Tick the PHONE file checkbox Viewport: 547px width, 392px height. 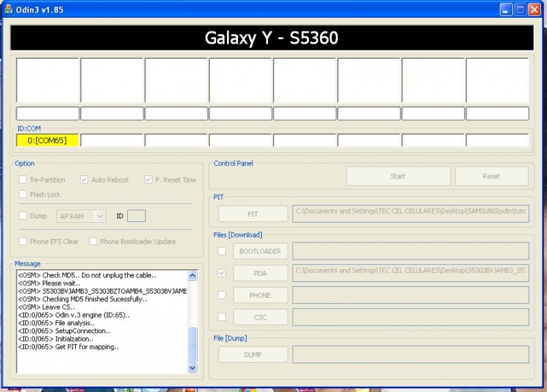click(222, 295)
